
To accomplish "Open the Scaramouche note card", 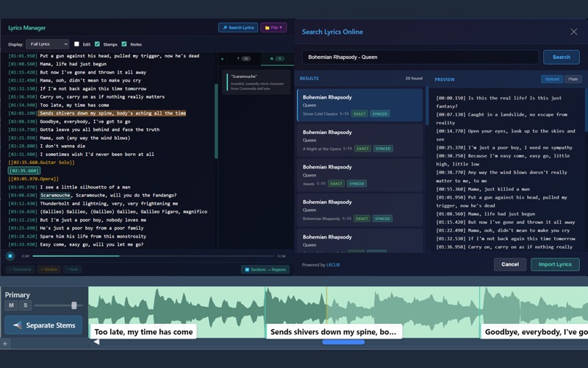I will coord(256,82).
